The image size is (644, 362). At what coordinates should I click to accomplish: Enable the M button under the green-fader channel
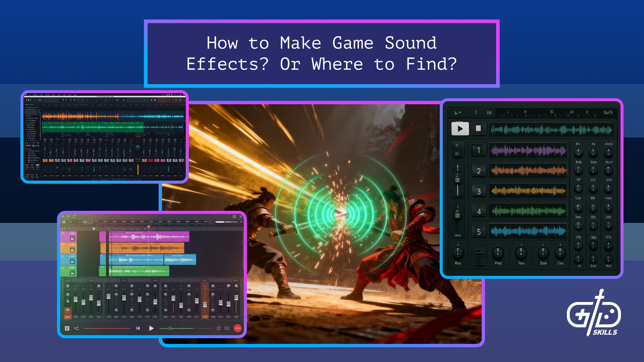click(x=236, y=317)
